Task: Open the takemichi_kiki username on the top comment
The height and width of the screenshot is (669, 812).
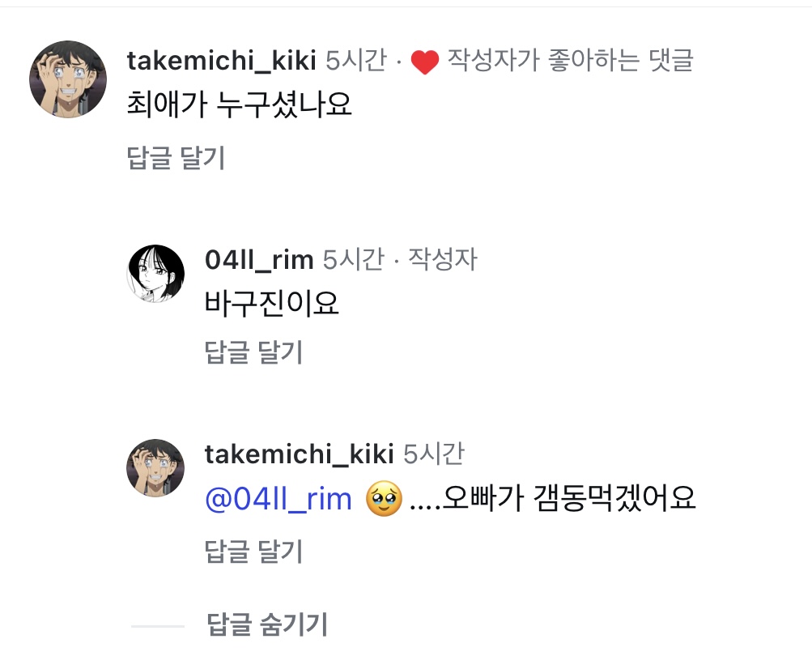Action: pyautogui.click(x=221, y=61)
